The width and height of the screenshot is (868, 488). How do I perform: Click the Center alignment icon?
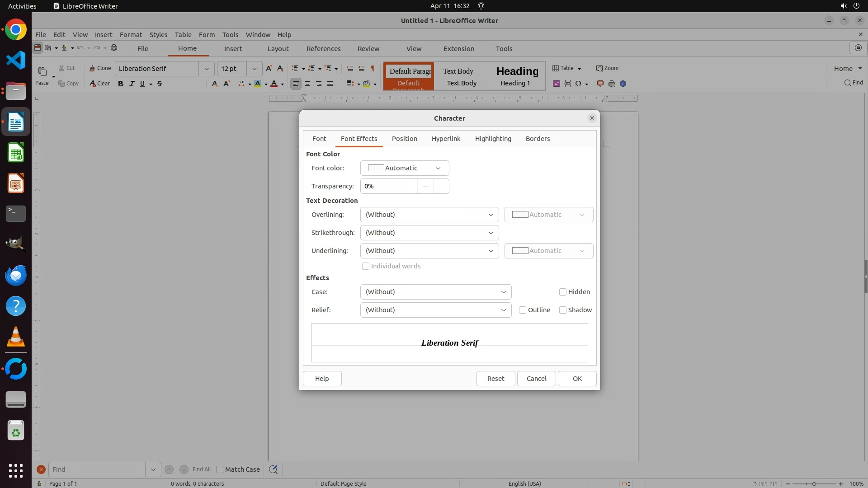(307, 84)
